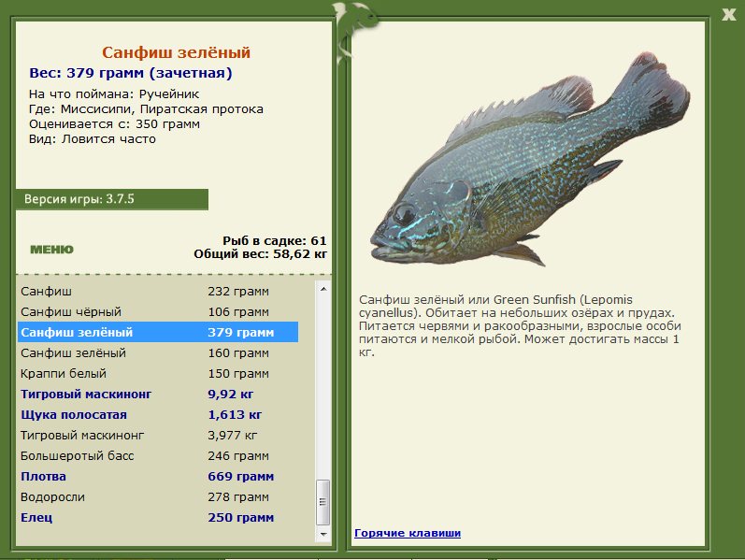Select the Плотва 669 грамм row
The height and width of the screenshot is (560, 745).
[158, 477]
